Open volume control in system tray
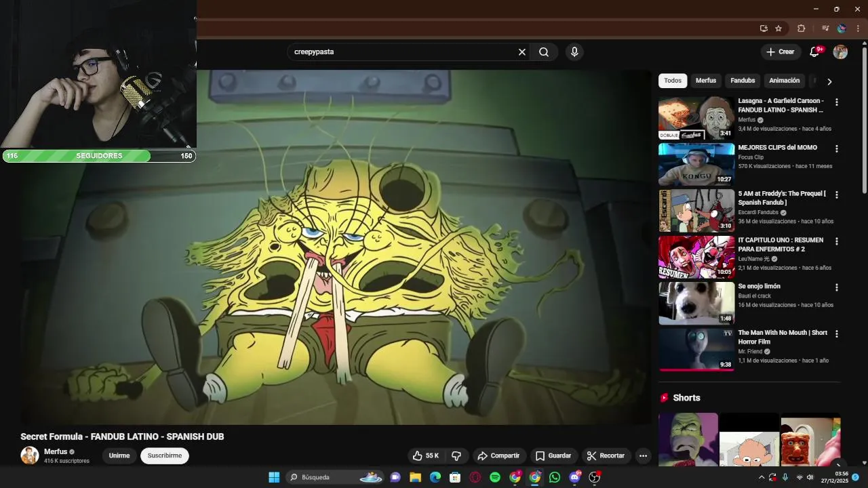 [810, 477]
